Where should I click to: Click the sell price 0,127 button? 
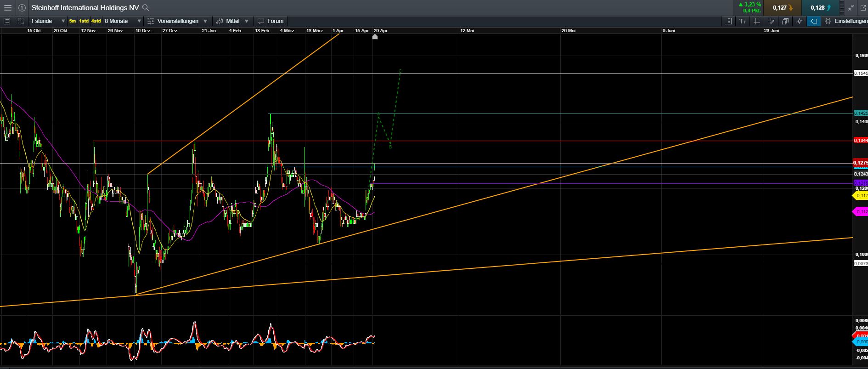pyautogui.click(x=783, y=8)
